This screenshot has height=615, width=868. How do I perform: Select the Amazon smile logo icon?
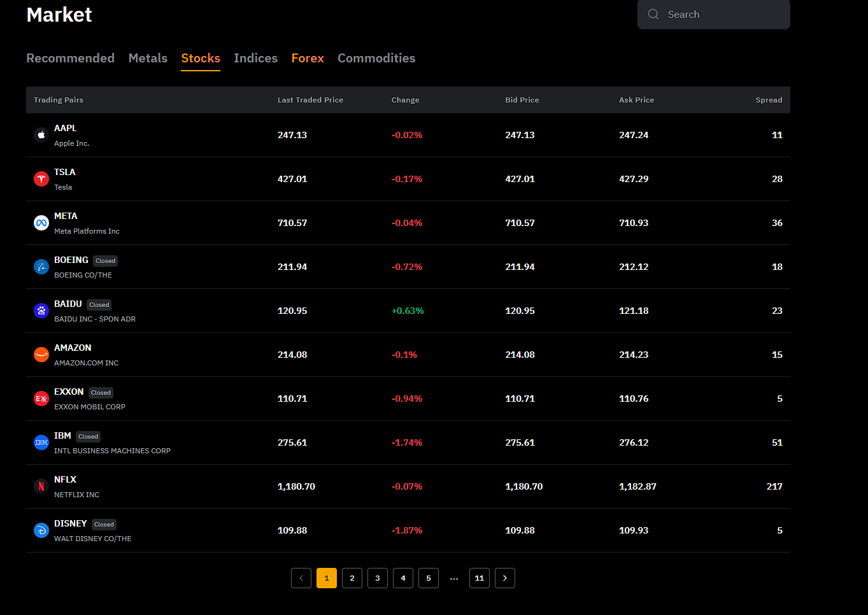(41, 355)
